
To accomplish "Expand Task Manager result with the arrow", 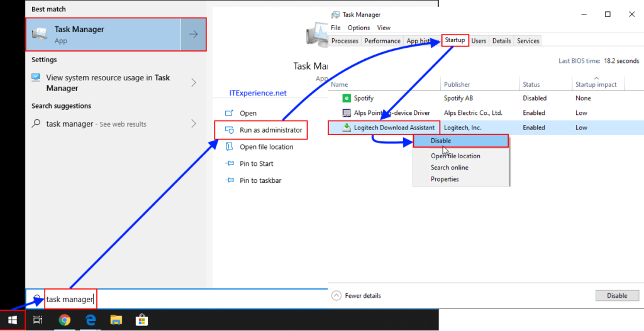I will coord(194,35).
